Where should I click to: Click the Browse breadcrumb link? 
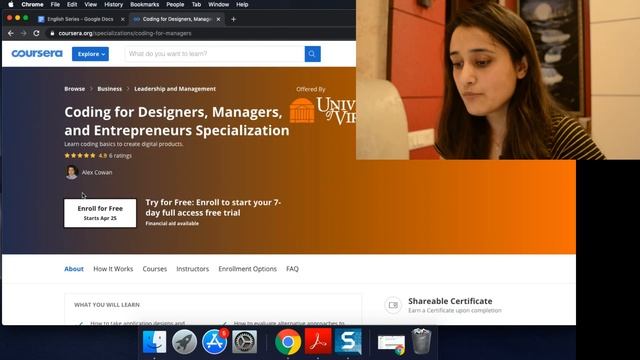click(75, 89)
